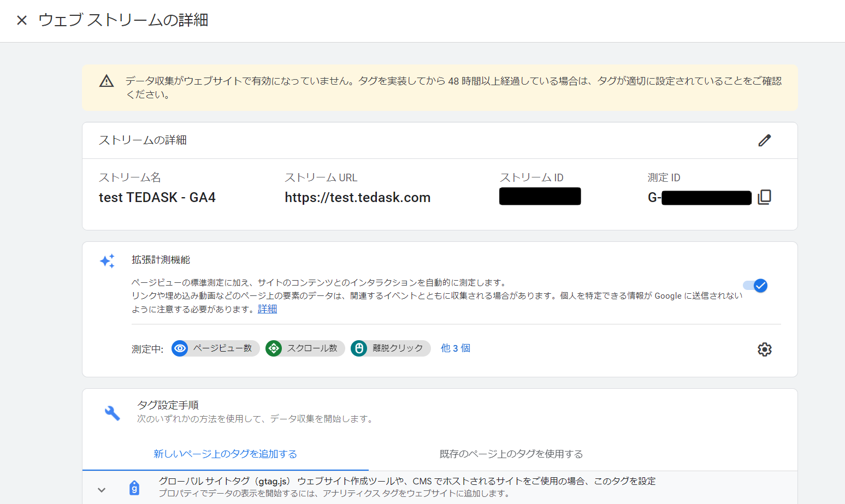This screenshot has width=845, height=504.
Task: Click the グローバル サイトタグ (gtag.js) row title
Action: click(224, 481)
